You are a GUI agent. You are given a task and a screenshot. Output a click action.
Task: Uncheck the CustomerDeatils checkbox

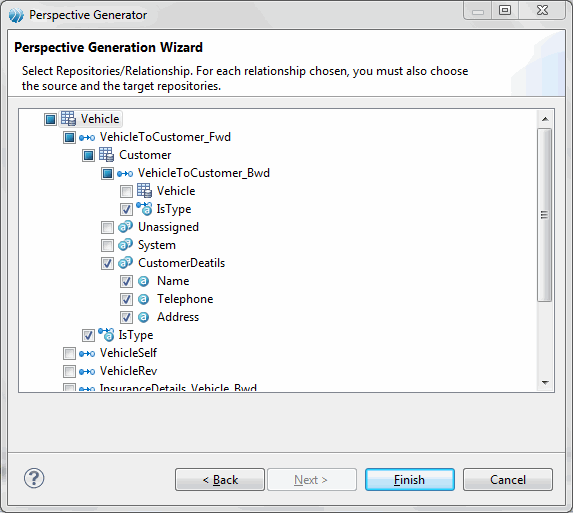(107, 263)
